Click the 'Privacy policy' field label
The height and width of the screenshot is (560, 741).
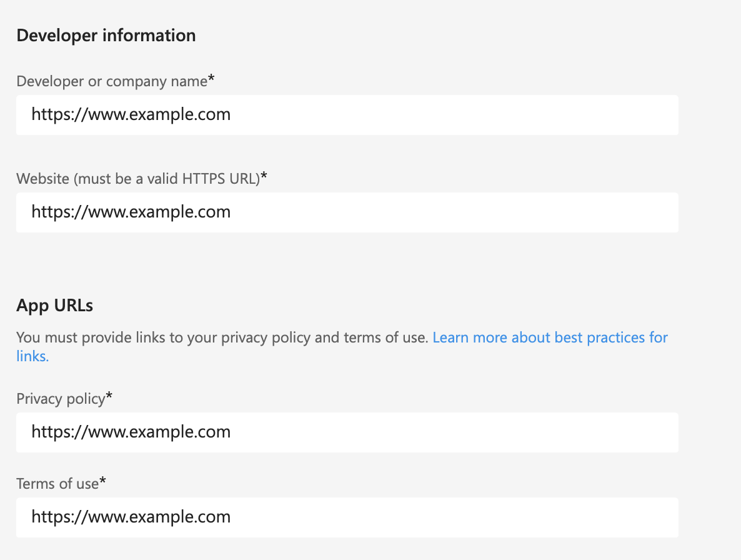(x=61, y=398)
